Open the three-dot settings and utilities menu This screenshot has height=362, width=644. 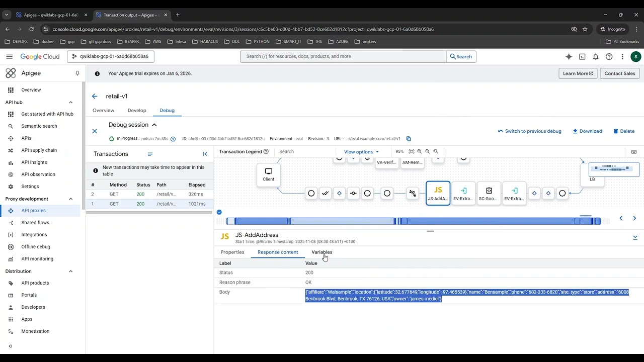pos(622,57)
